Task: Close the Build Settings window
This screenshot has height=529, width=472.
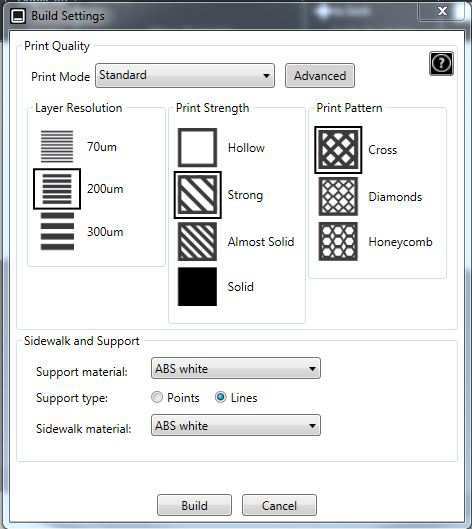Action: pos(442,11)
